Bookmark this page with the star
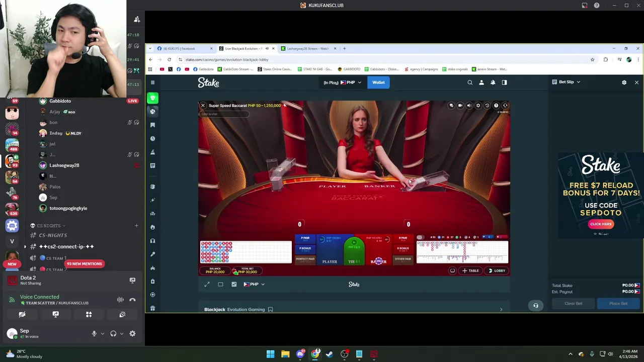This screenshot has width=644, height=362. click(x=592, y=60)
